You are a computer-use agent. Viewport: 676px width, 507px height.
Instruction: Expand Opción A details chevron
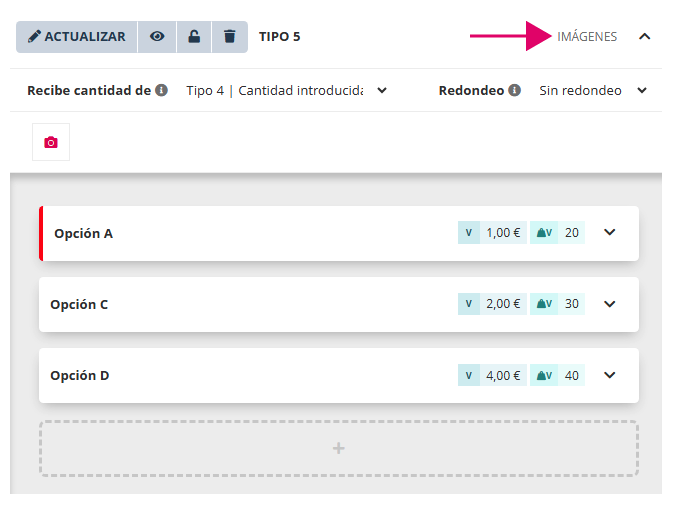610,233
